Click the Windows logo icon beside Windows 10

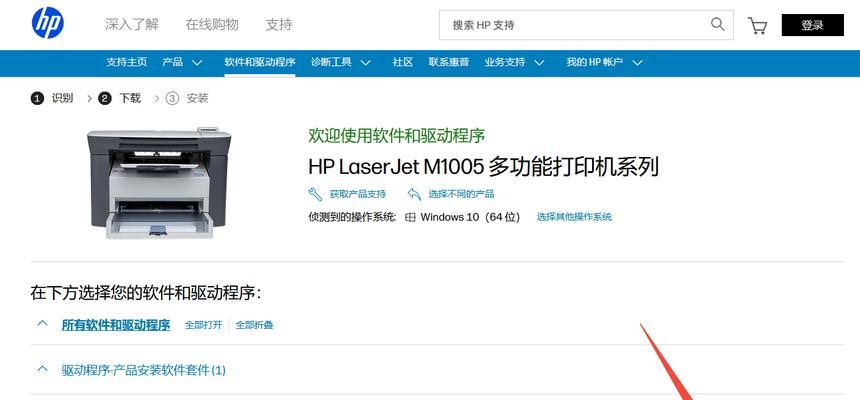click(x=410, y=217)
